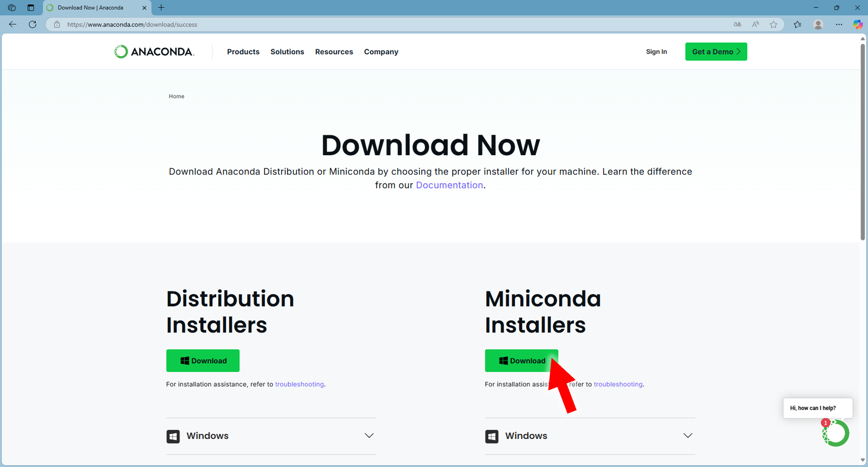Download the Miniconda installer
The width and height of the screenshot is (868, 467).
pos(521,360)
